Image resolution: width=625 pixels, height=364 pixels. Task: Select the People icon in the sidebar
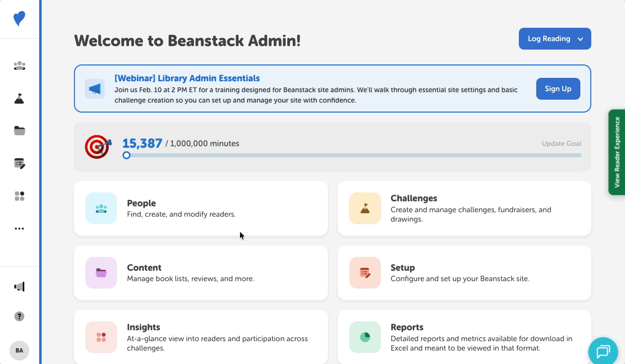pyautogui.click(x=19, y=65)
